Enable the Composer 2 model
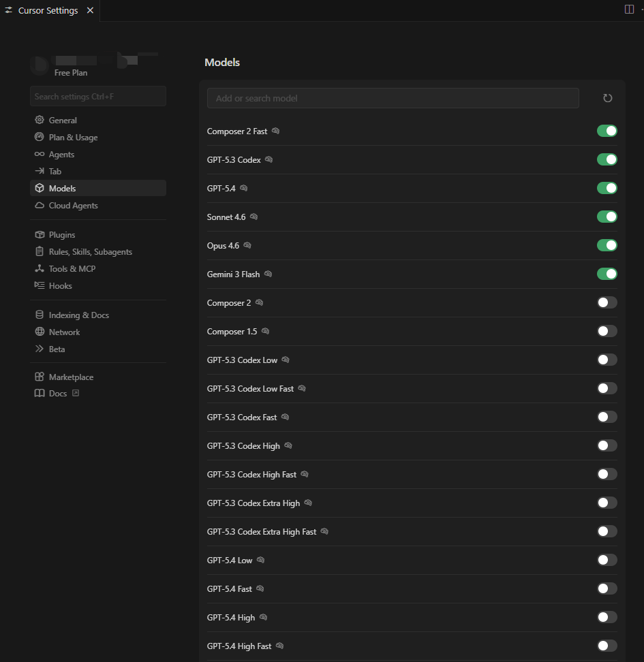644x662 pixels. [607, 302]
